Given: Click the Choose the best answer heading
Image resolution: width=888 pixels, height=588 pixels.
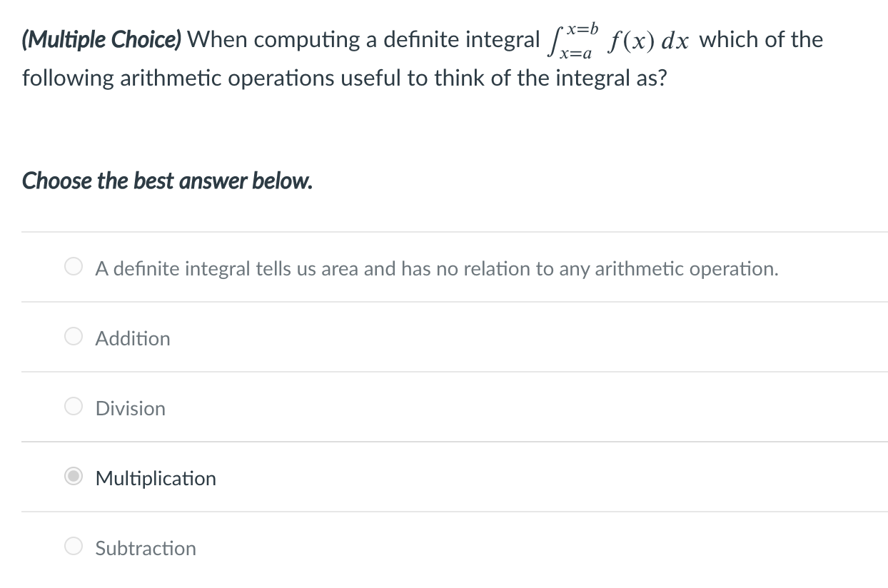Looking at the screenshot, I should coord(166,181).
